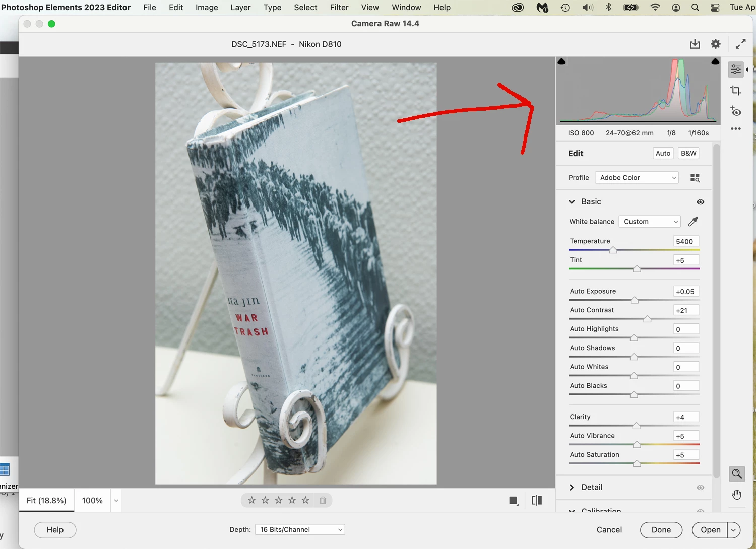The image size is (756, 549).
Task: Click the Auto Exposure value field
Action: [x=686, y=292]
